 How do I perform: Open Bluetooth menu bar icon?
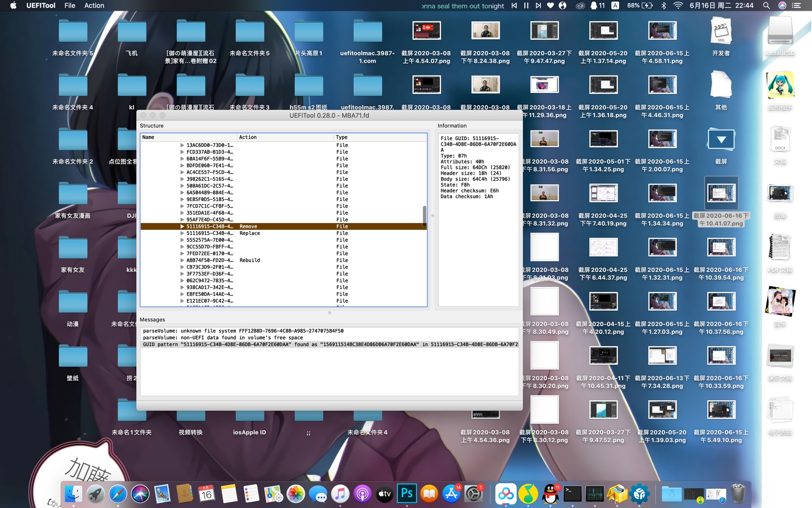pos(664,5)
